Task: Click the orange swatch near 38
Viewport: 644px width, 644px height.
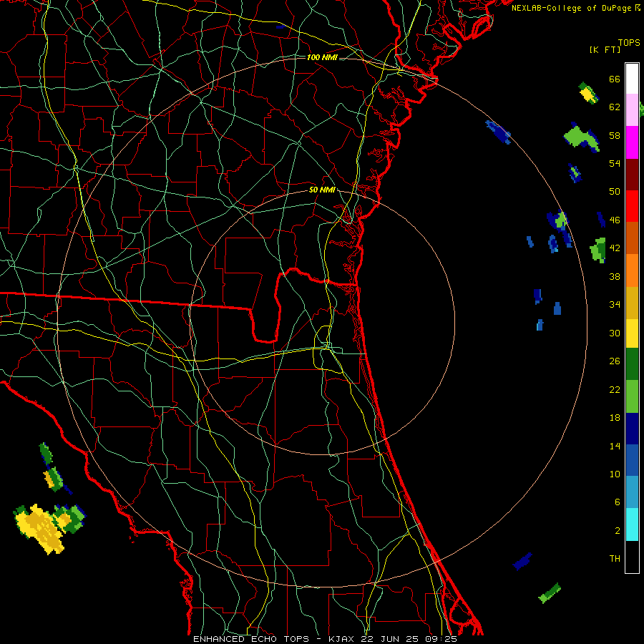Action: (x=632, y=270)
